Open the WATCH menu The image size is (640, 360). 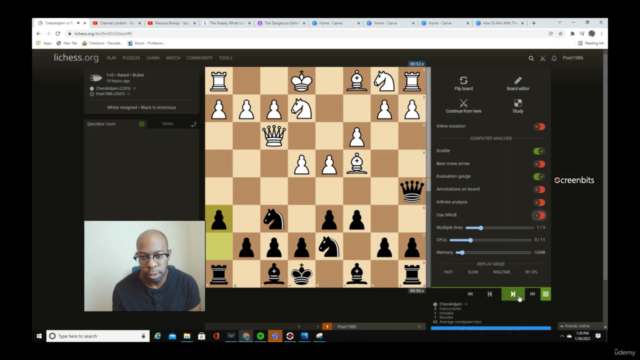(173, 58)
